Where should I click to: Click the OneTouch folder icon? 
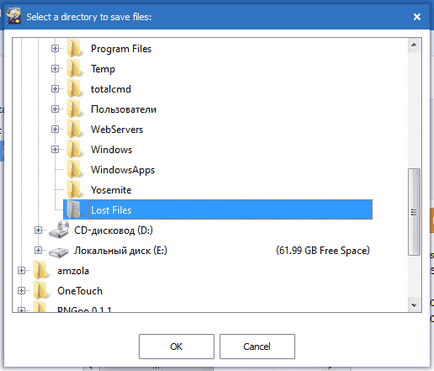pos(41,291)
